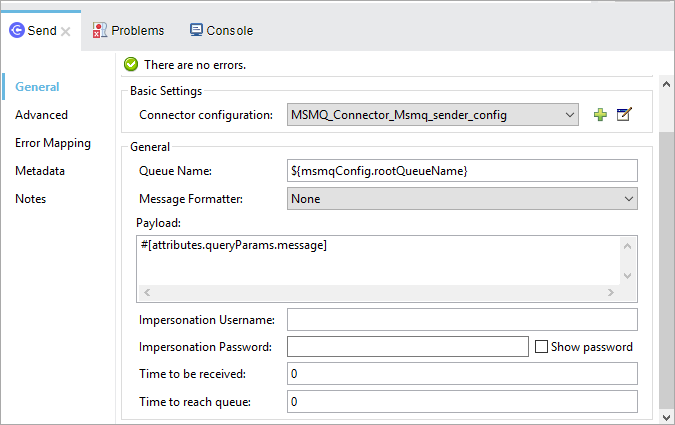675x425 pixels.
Task: Click the green no-errors checkmark icon
Action: [x=130, y=64]
